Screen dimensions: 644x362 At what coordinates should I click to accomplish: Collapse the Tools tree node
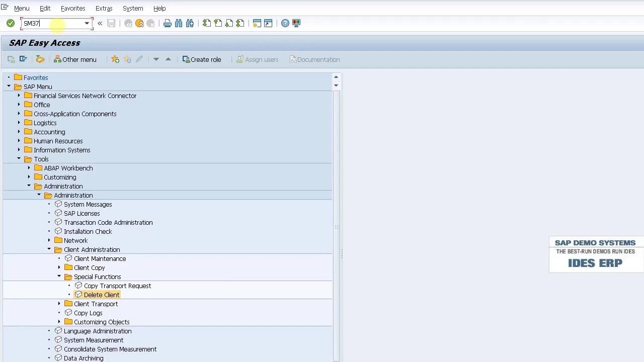point(19,159)
